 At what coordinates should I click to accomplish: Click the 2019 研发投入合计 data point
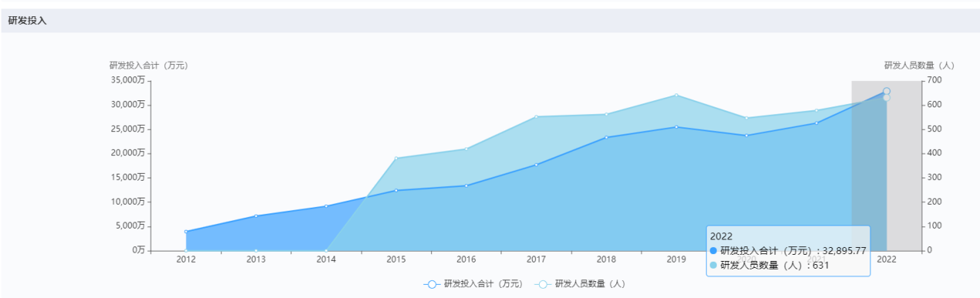[677, 127]
